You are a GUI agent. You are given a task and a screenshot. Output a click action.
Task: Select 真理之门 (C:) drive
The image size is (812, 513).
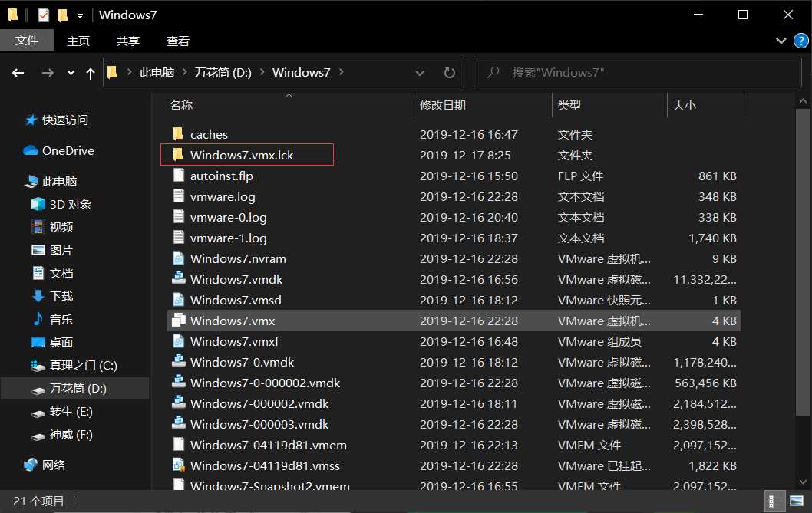click(83, 366)
